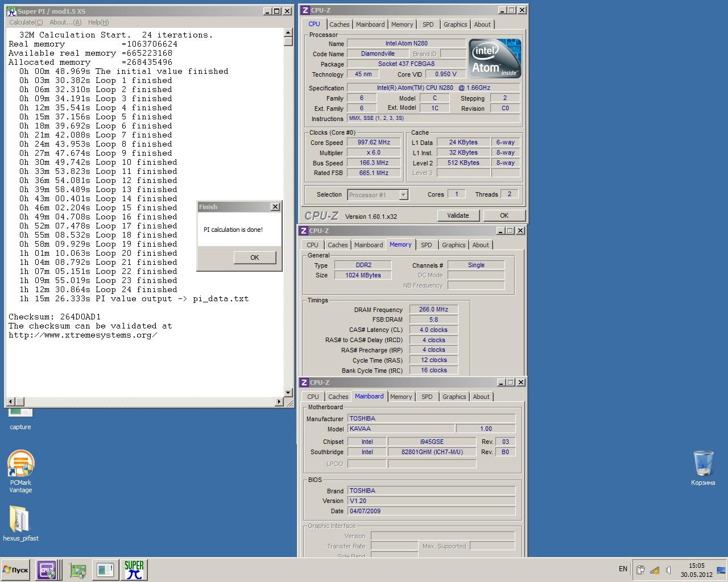
Task: Click FSB:DRAM ratio 5:8 value
Action: click(433, 319)
